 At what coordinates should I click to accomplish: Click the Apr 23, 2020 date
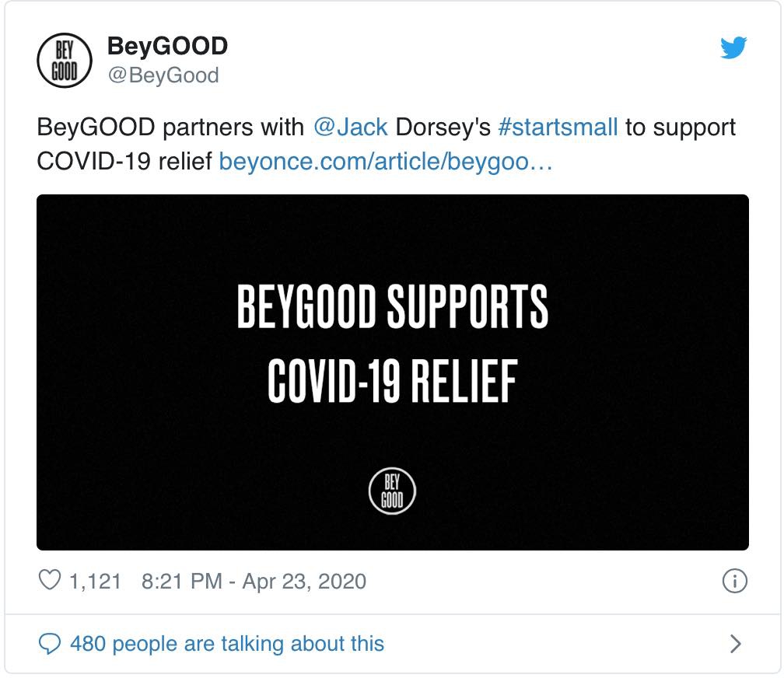click(305, 582)
